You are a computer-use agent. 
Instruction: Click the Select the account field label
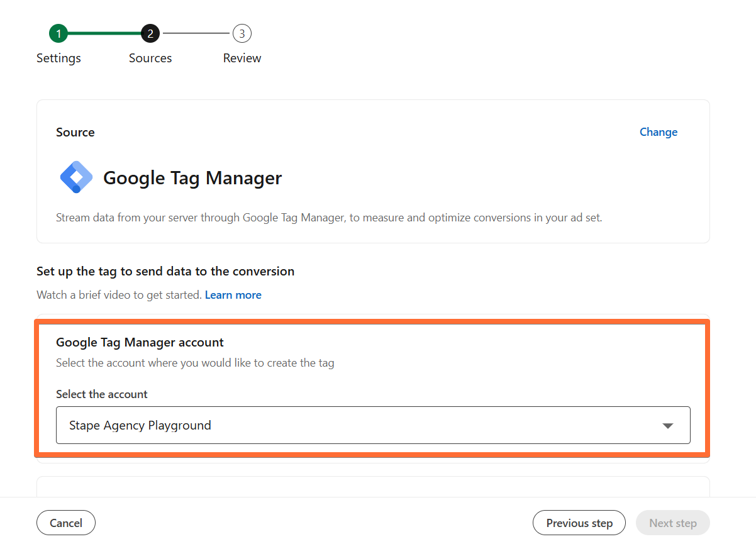click(x=102, y=394)
